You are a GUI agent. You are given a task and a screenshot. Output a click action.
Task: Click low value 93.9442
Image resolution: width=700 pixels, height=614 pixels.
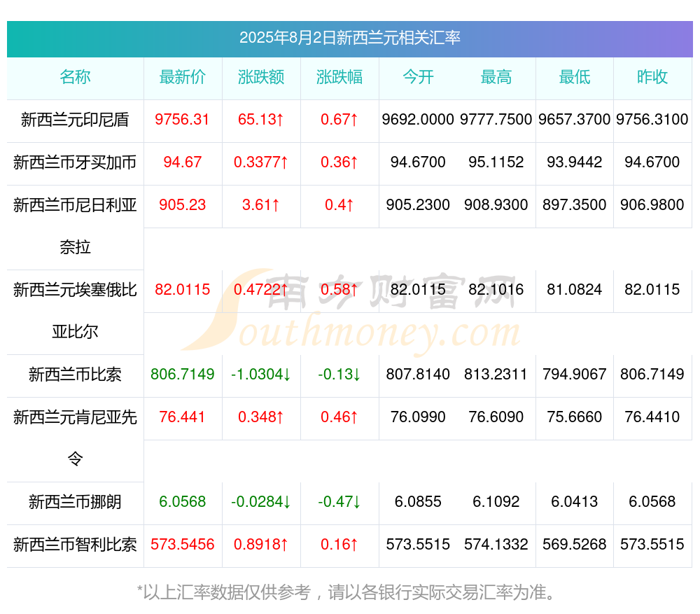click(575, 162)
